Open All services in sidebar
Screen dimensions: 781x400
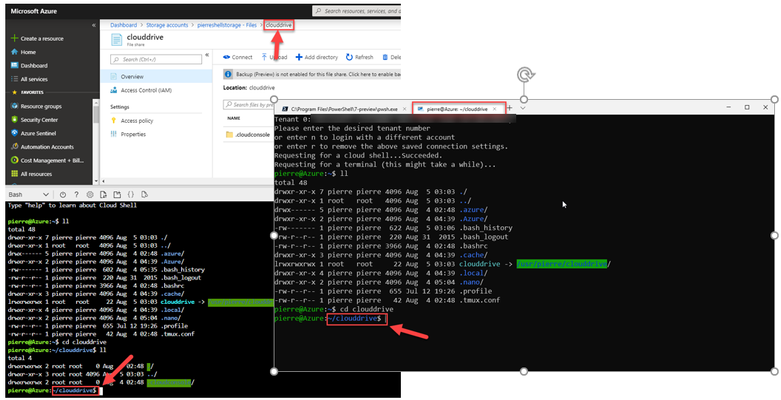pos(29,79)
